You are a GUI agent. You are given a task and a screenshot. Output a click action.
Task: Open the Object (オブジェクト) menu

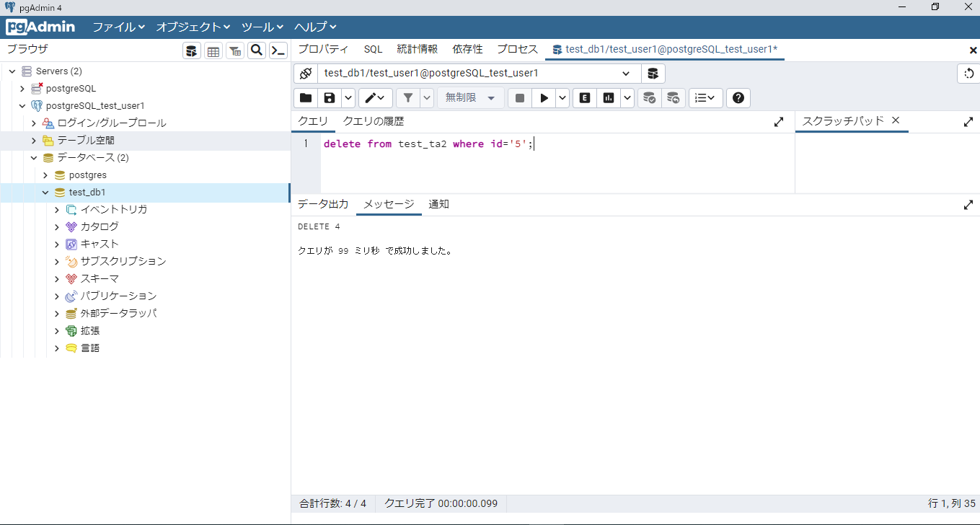[193, 27]
